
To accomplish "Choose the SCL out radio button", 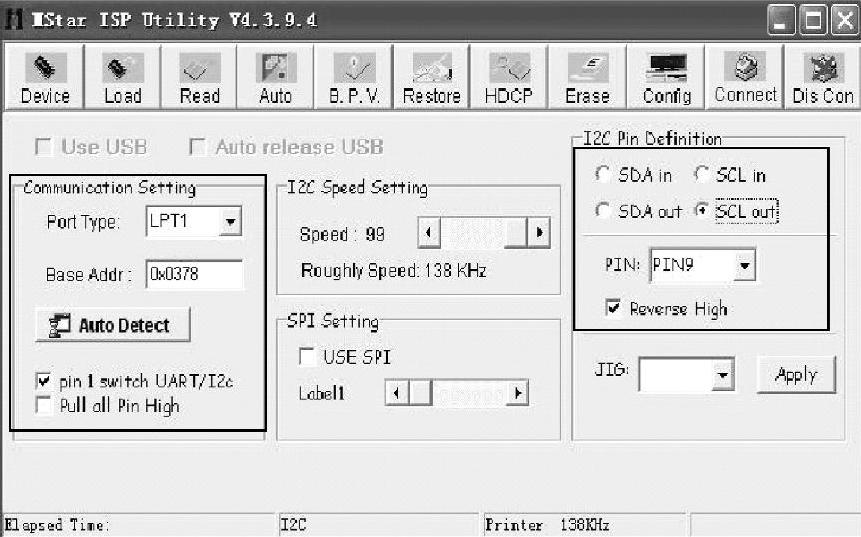I will pyautogui.click(x=701, y=210).
